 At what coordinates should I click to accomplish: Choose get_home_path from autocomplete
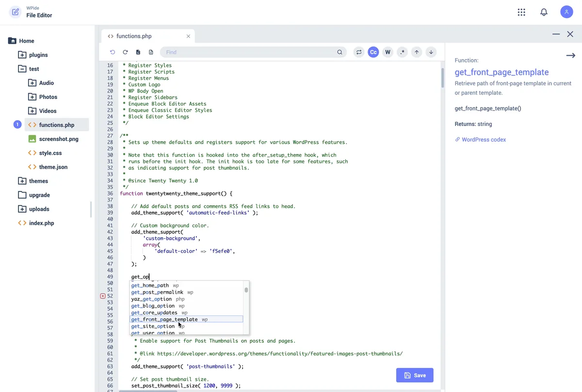pos(187,285)
